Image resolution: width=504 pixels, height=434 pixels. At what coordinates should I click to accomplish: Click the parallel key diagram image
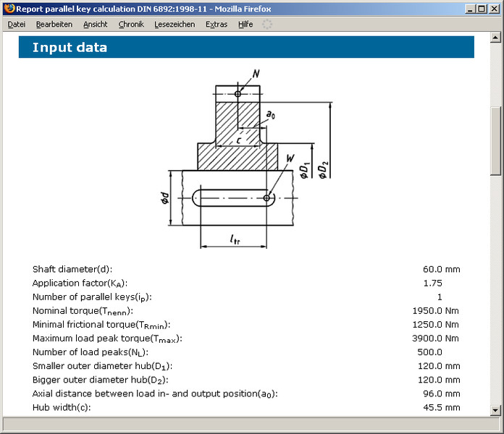coord(246,158)
